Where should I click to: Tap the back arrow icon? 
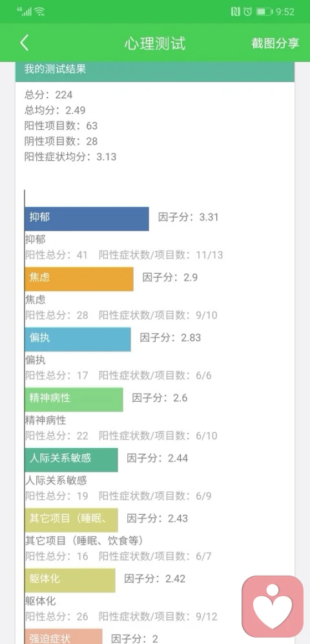pos(25,43)
